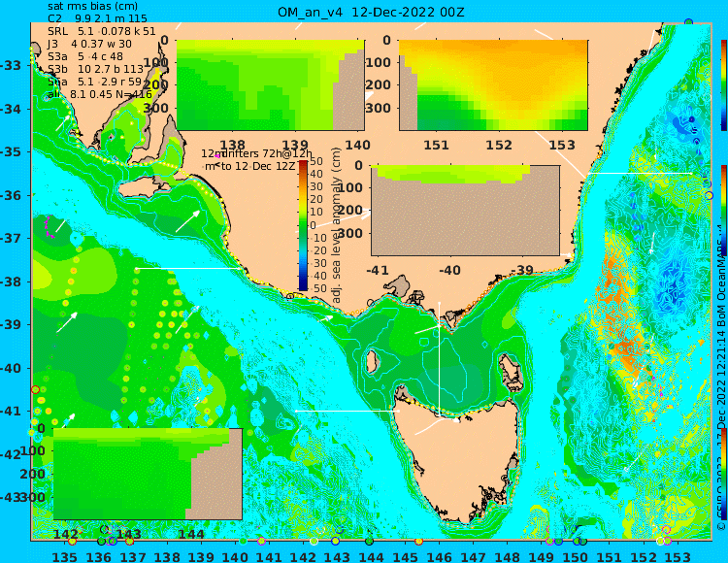Click longitude label 146 on the bottom axis

tap(439, 556)
